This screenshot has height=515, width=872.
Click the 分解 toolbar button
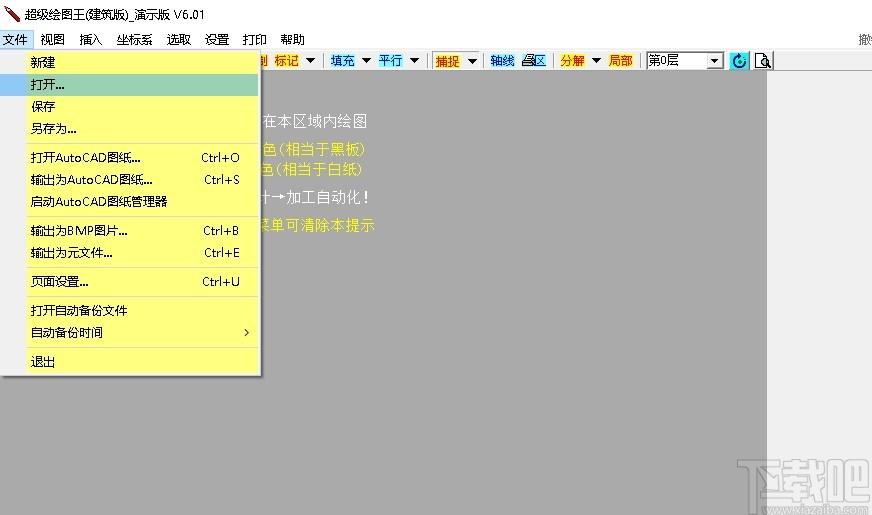[572, 61]
